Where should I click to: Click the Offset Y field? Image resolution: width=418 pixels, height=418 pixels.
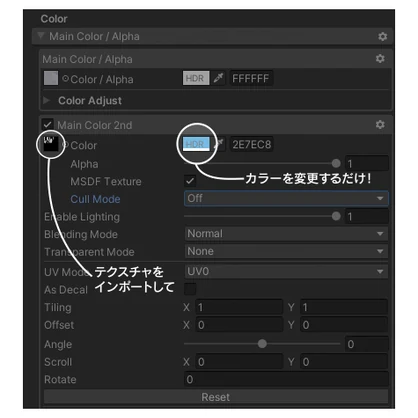tap(344, 325)
